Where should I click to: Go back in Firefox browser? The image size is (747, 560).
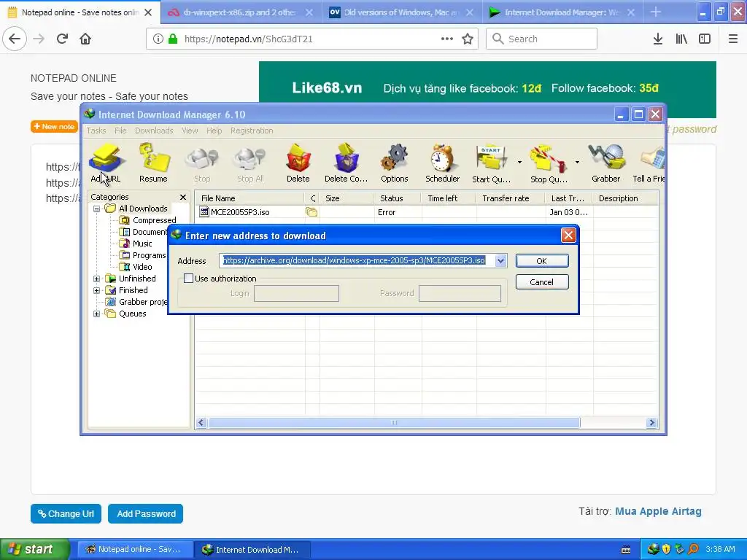pyautogui.click(x=15, y=39)
